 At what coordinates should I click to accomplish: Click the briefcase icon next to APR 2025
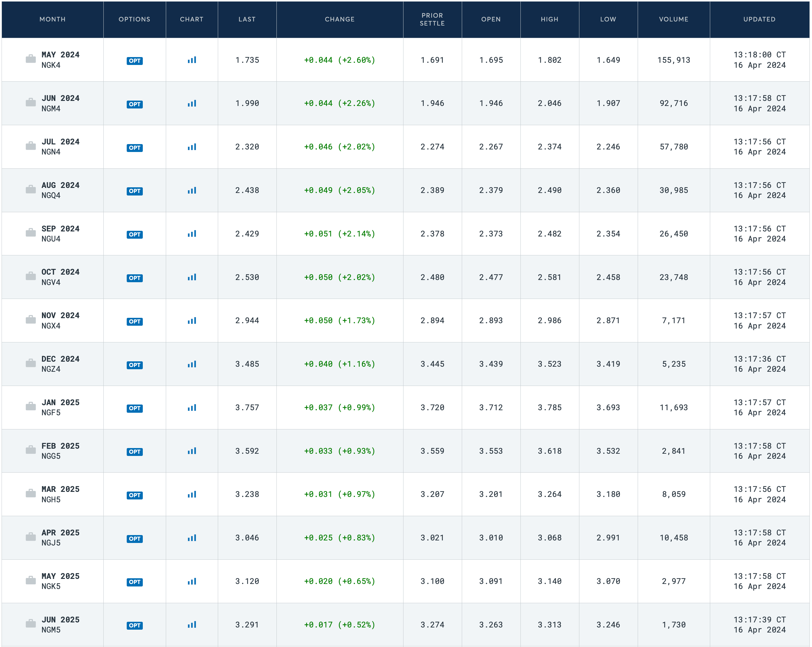click(x=31, y=537)
